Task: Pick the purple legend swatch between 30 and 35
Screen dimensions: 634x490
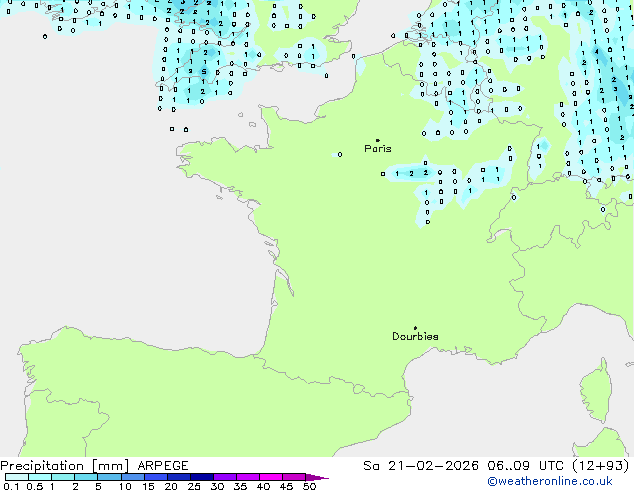Action: pos(225,477)
